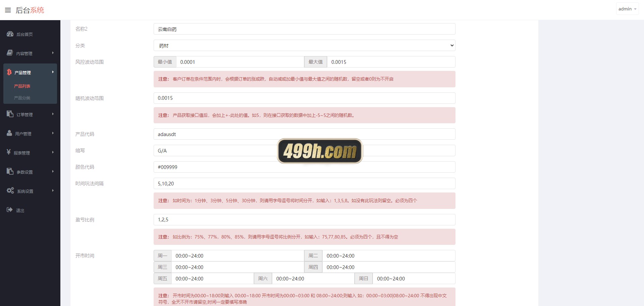This screenshot has width=644, height=306.
Task: Click the 盈亏比例 field with 1,2,5
Action: (x=304, y=220)
